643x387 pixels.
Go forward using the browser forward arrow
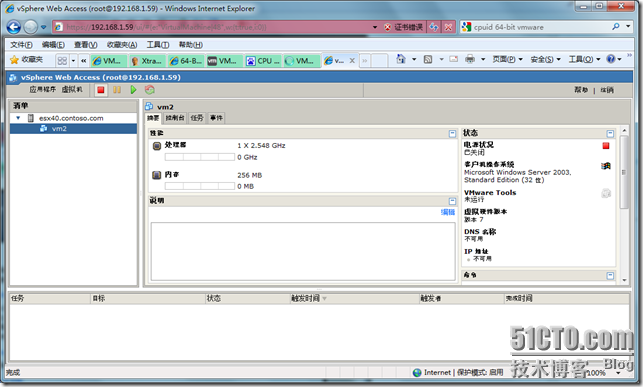pyautogui.click(x=30, y=27)
